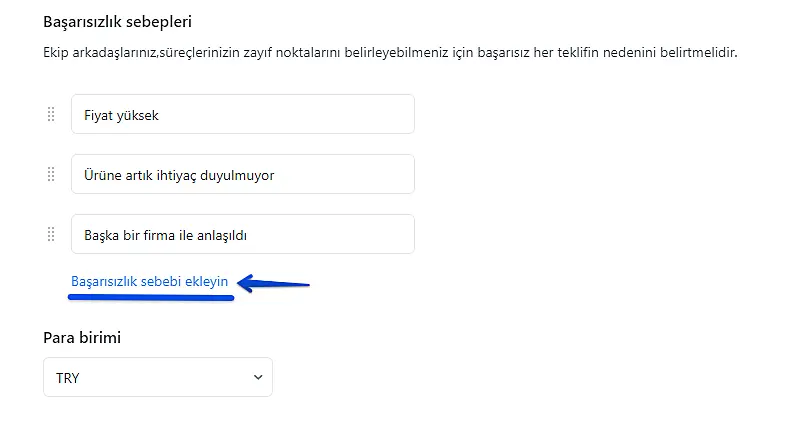This screenshot has width=795, height=434.
Task: Click into "Ürüne artık ihtiyaç duyulmuyor" text box
Action: (242, 175)
